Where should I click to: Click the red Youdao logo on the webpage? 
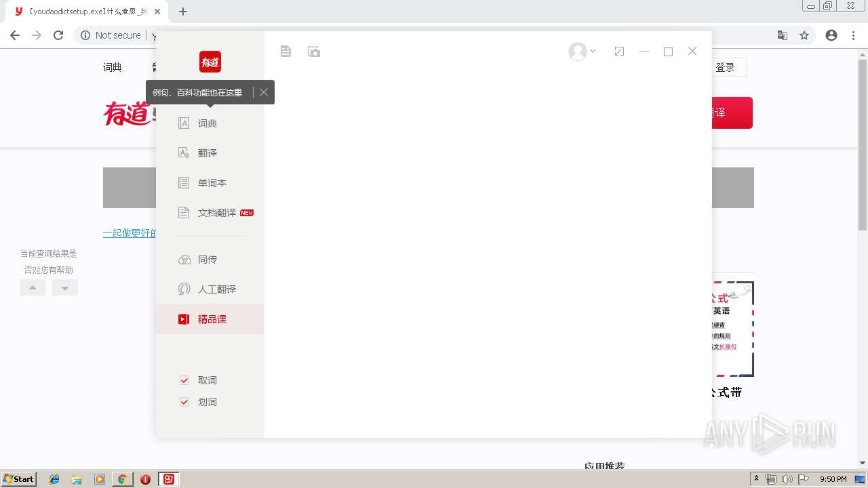127,113
